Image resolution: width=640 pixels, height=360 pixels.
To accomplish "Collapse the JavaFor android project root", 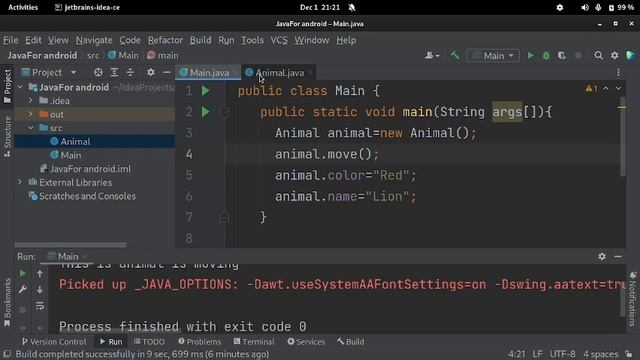I will pyautogui.click(x=20, y=87).
